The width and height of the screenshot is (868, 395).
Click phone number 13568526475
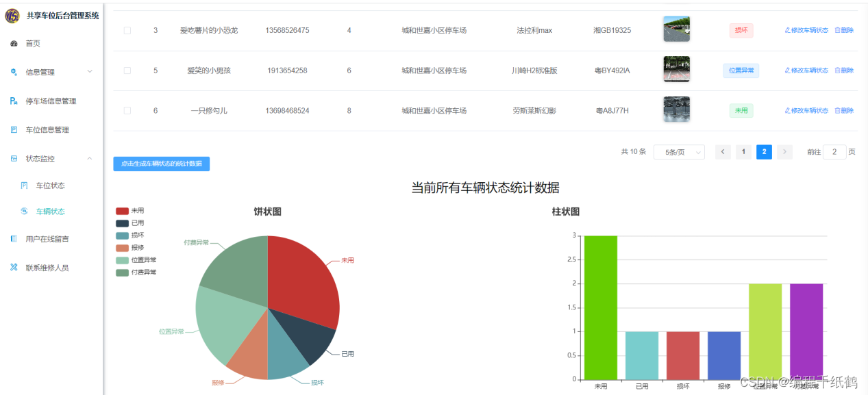[287, 30]
